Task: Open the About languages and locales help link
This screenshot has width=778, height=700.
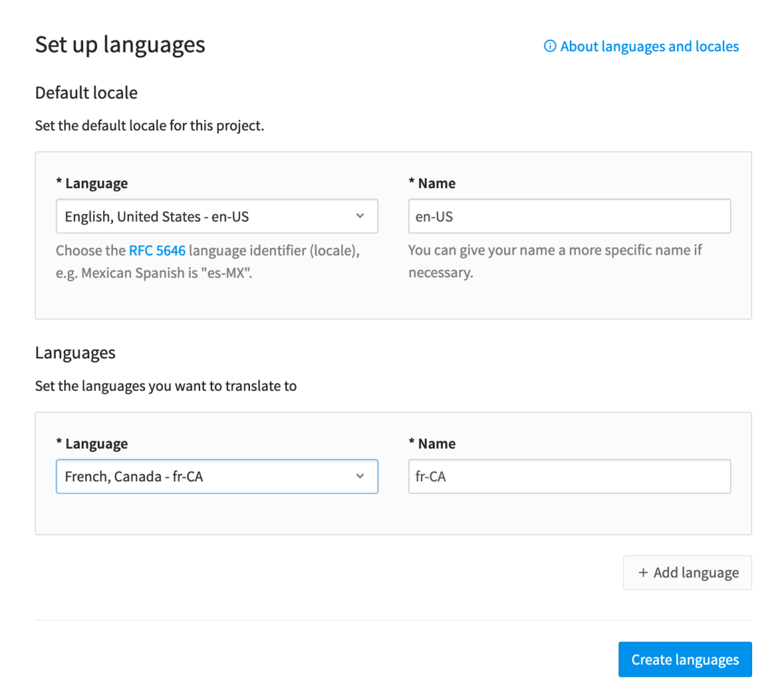Action: (x=649, y=46)
